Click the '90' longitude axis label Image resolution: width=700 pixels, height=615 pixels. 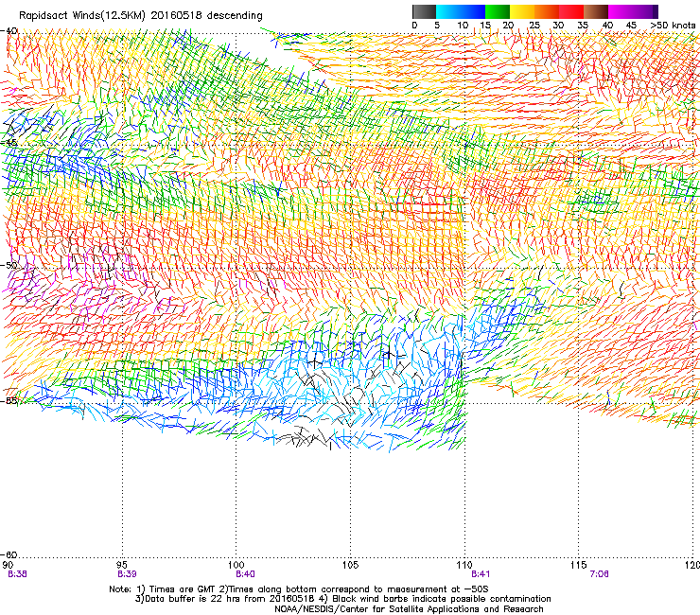pyautogui.click(x=8, y=565)
